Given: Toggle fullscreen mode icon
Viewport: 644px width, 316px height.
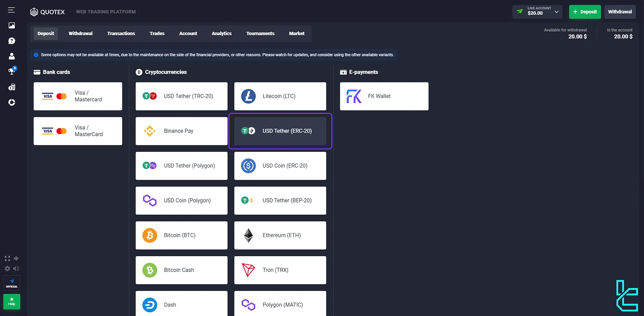Looking at the screenshot, I should coord(7,259).
